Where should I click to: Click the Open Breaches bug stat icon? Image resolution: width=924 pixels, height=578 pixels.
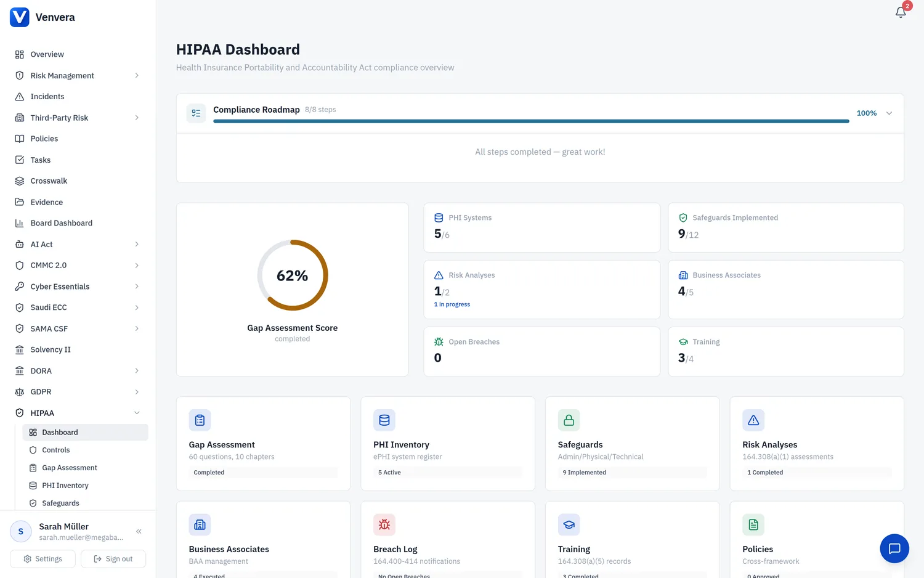pyautogui.click(x=439, y=342)
